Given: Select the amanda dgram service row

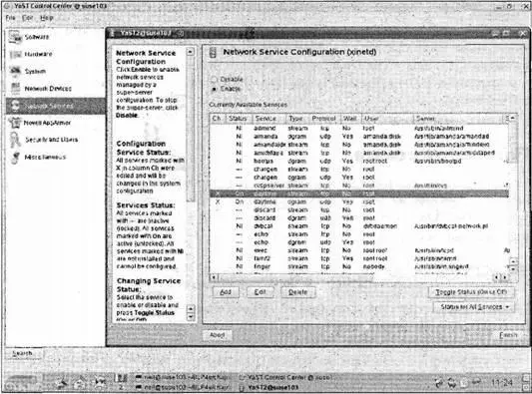Looking at the screenshot, I should [359, 137].
